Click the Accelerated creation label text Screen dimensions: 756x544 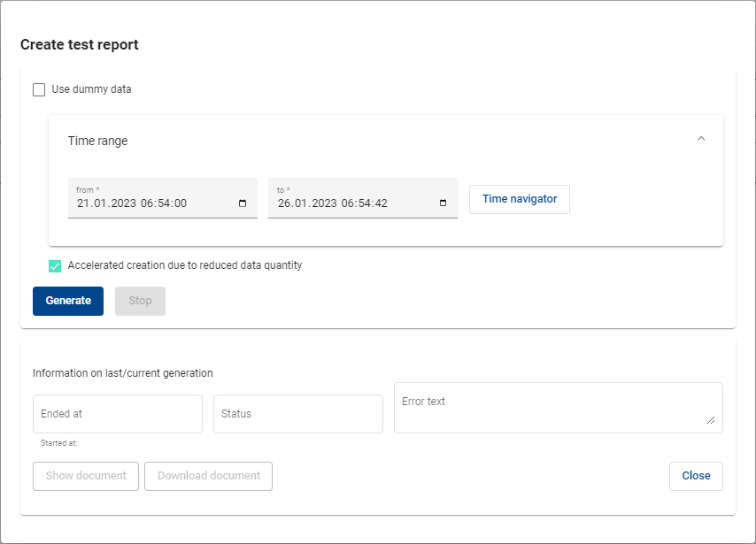click(185, 265)
